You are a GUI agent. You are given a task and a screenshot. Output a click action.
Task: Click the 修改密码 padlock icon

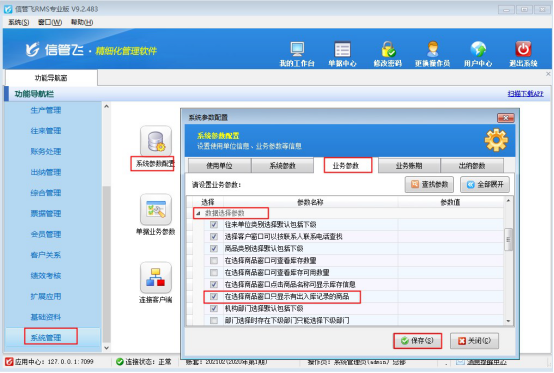tap(388, 49)
